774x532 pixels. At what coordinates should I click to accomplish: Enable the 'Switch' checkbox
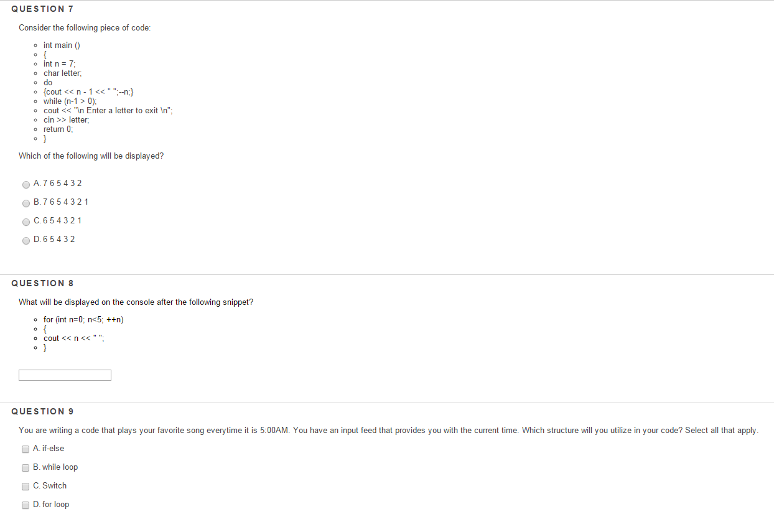pos(26,486)
